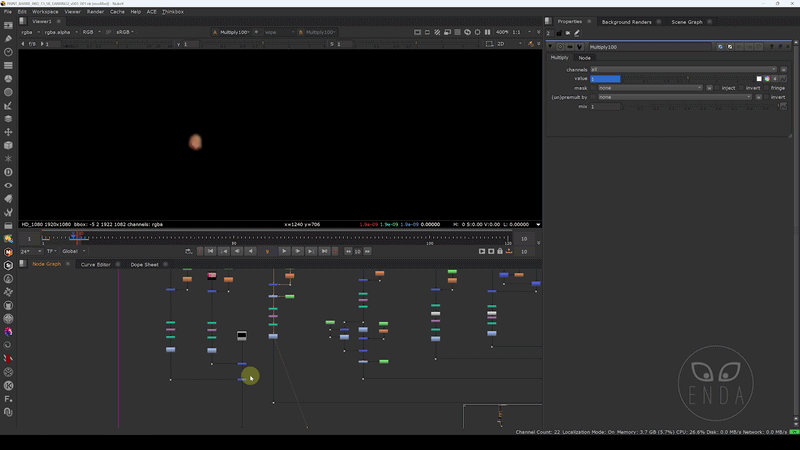
Task: Open the mix animation curve menu
Action: coord(783,106)
